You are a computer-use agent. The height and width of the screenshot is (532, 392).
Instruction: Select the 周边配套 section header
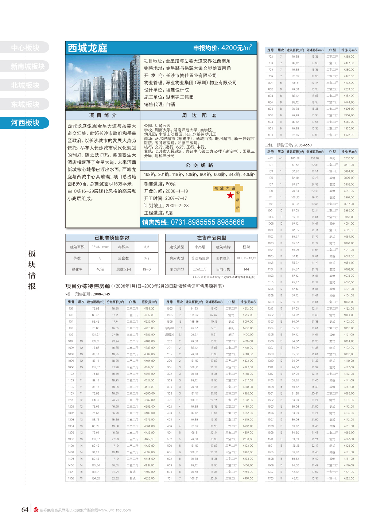pos(199,116)
